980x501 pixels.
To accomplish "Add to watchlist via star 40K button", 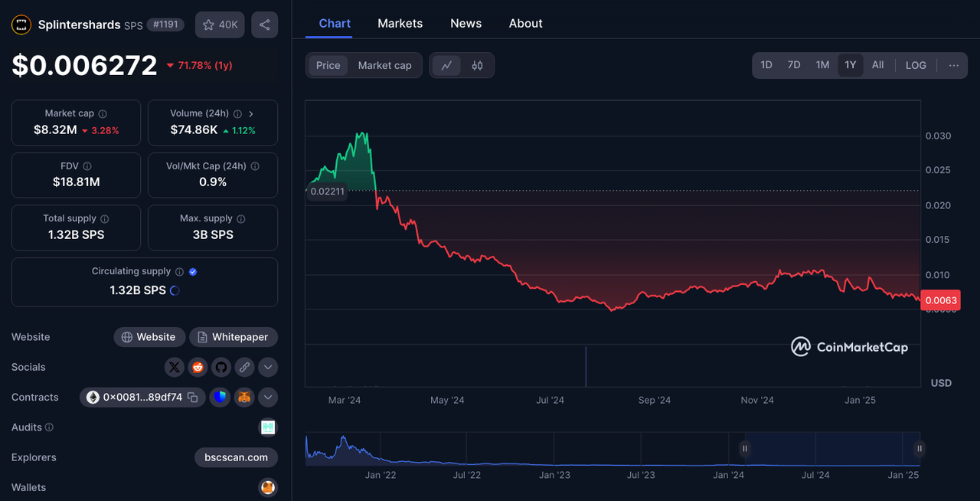I will pyautogui.click(x=220, y=25).
